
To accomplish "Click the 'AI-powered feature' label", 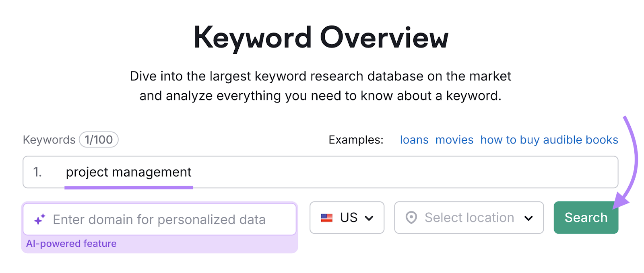I will [71, 243].
